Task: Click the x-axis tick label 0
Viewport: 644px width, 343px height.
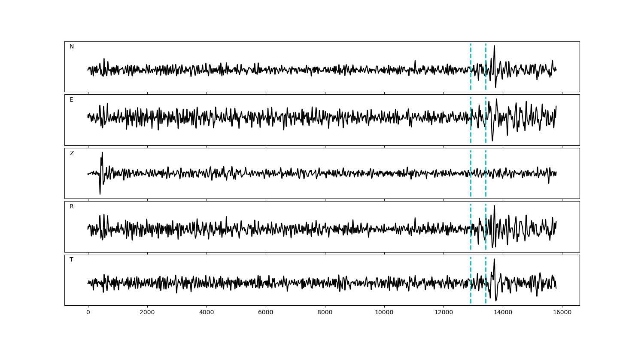Action: click(x=88, y=313)
